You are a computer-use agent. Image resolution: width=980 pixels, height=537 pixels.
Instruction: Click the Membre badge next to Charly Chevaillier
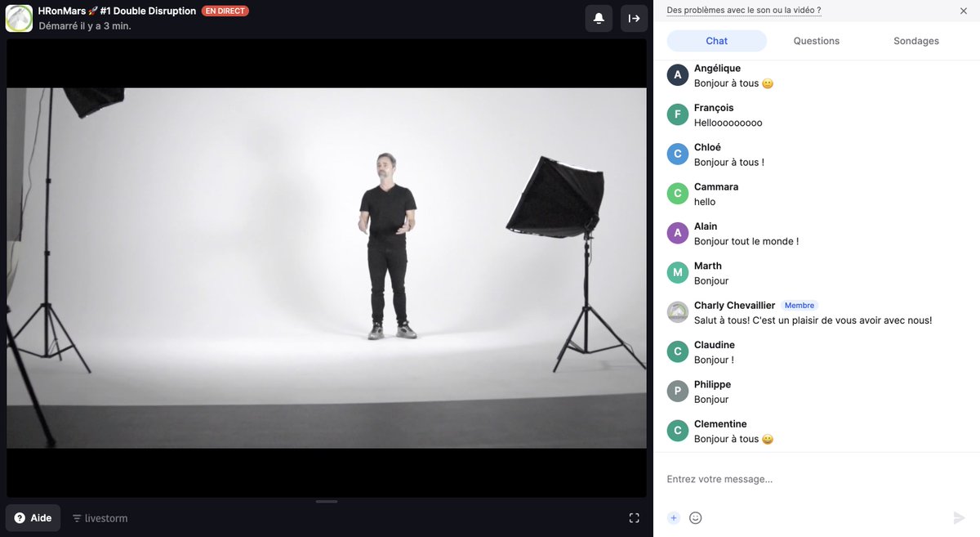pyautogui.click(x=799, y=305)
